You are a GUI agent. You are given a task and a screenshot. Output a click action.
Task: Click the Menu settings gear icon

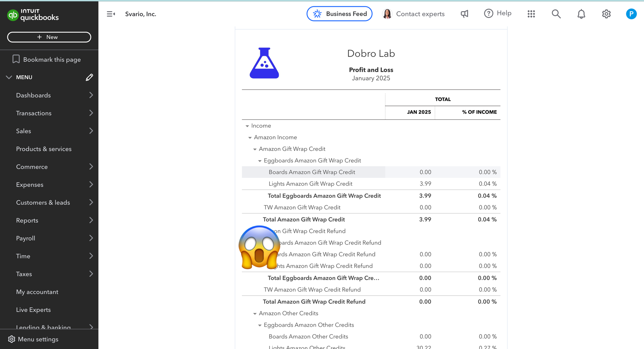coord(12,339)
